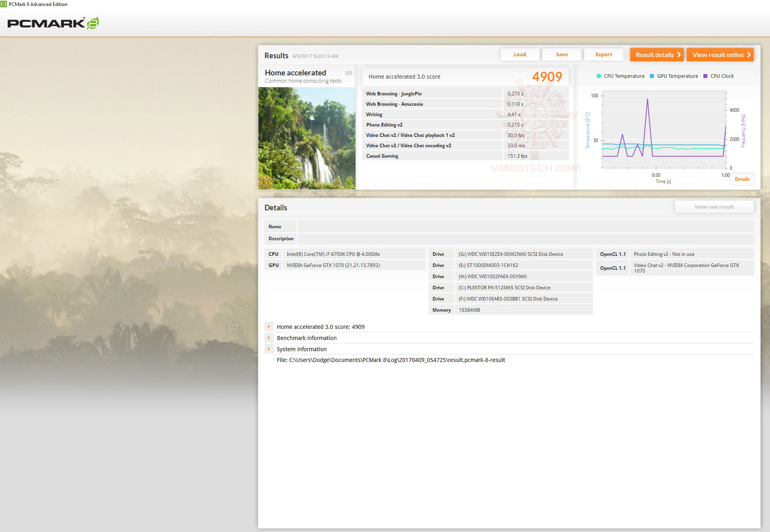Open the chart Details button
The image size is (770, 532).
[742, 179]
